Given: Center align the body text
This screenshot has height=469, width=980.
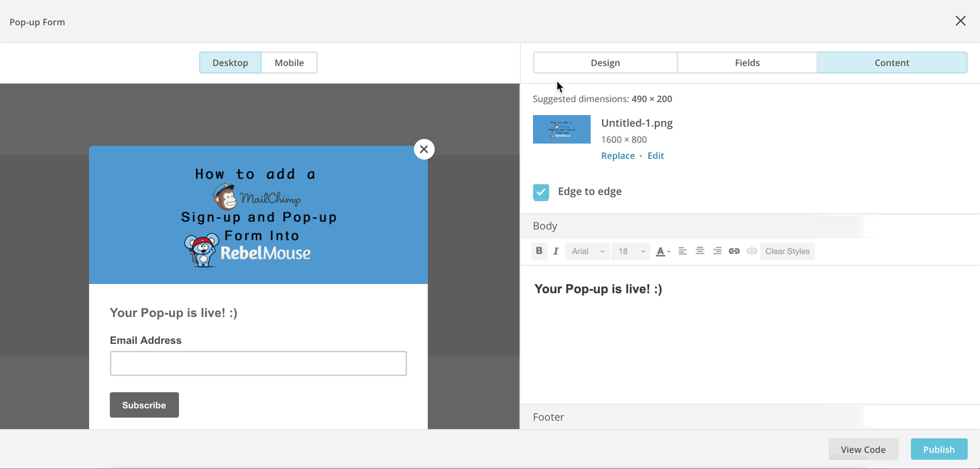Looking at the screenshot, I should coord(700,251).
